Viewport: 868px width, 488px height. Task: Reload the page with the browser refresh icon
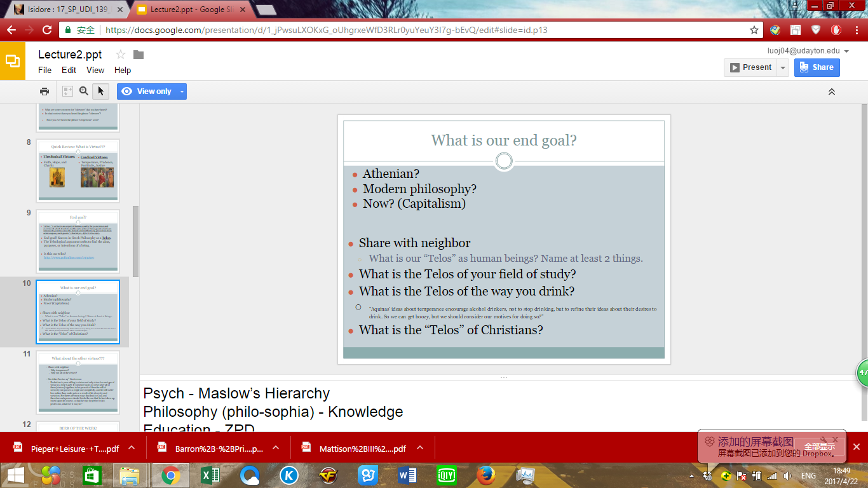pyautogui.click(x=47, y=30)
